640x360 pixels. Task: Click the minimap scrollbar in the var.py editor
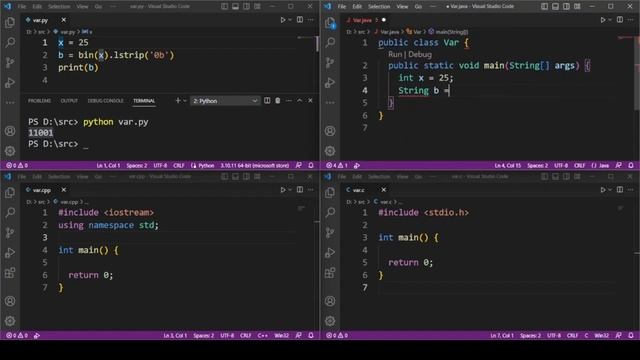318,44
